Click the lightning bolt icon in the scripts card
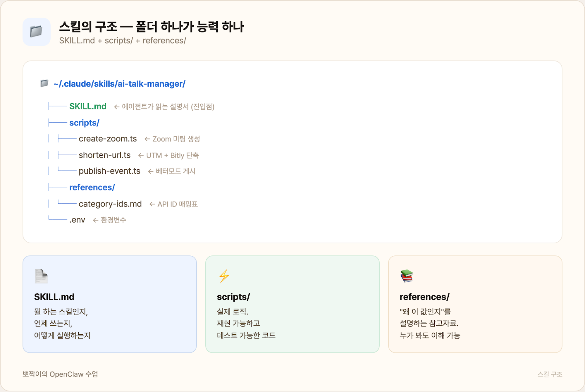This screenshot has height=392, width=585. click(x=224, y=276)
